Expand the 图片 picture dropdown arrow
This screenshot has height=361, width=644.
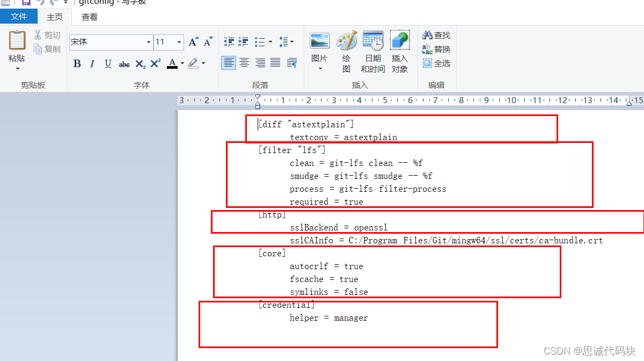click(320, 68)
